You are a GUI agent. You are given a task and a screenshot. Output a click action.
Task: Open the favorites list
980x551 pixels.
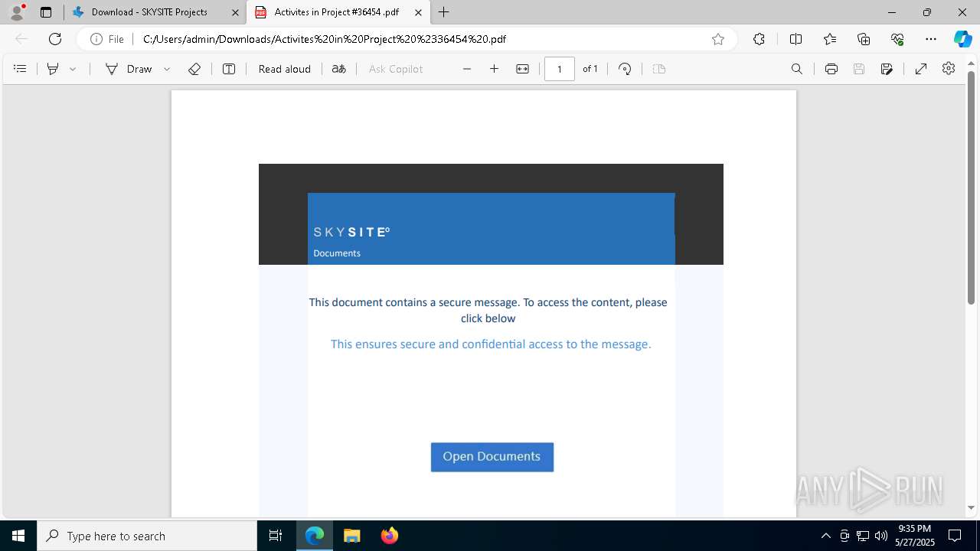coord(830,39)
